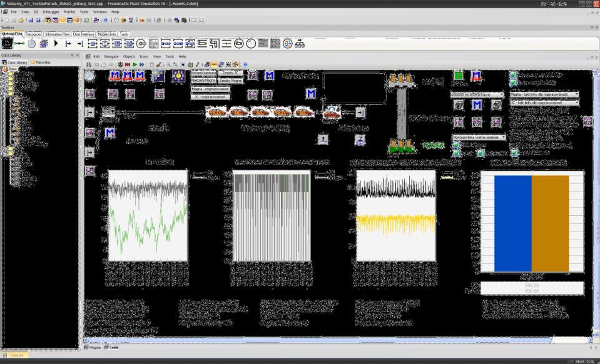Viewport: 600px width, 364px height.
Task: Select the first car on the conveyor line
Action: coord(216,112)
